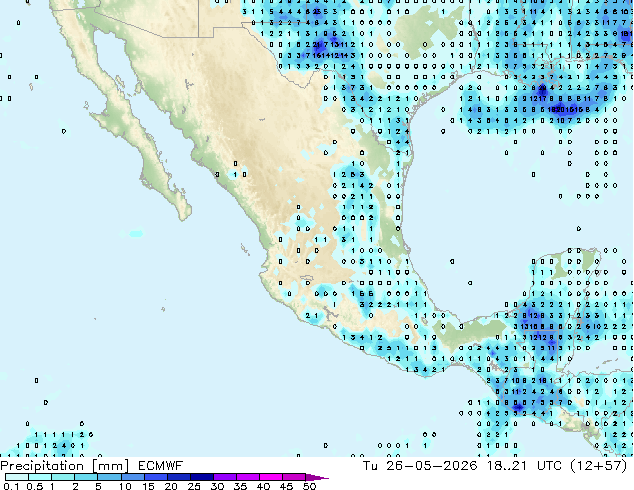Screen dimensions: 634x490
Task: Click the legend value '50'
Action: click(x=310, y=486)
